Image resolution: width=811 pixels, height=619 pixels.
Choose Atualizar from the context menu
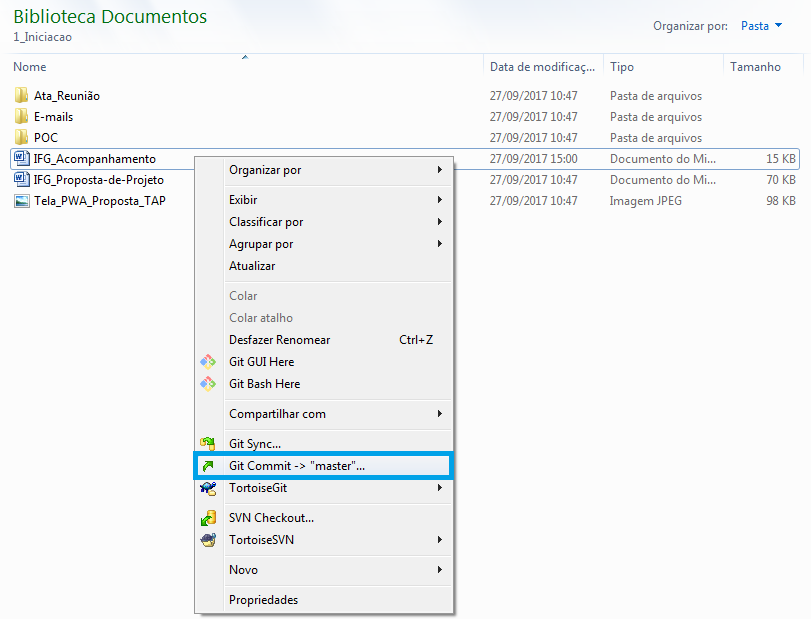click(x=252, y=266)
